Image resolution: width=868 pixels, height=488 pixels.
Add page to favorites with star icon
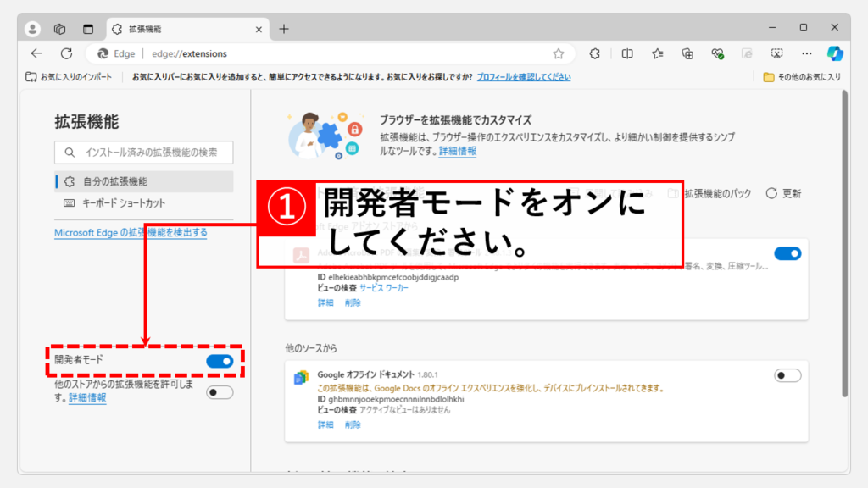coord(559,53)
